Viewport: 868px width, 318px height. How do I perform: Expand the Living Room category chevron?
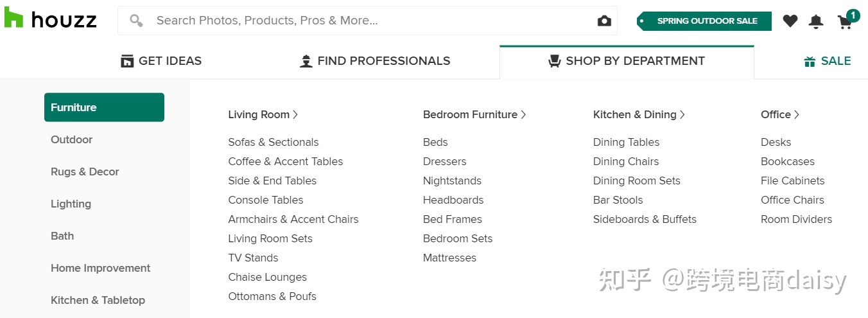[295, 114]
